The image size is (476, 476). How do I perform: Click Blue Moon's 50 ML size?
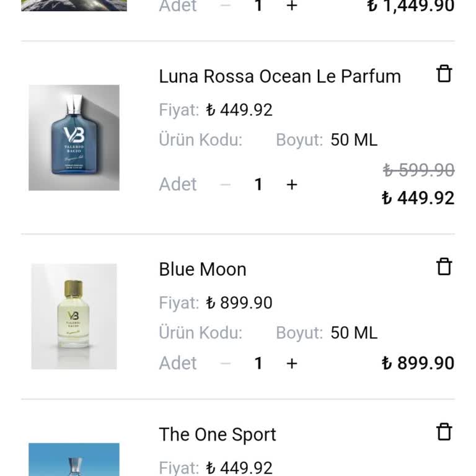coord(353,333)
